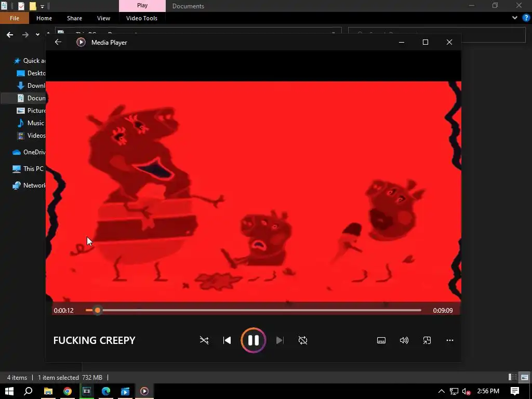532x399 pixels.
Task: Click the Media Player app logo
Action: point(81,42)
